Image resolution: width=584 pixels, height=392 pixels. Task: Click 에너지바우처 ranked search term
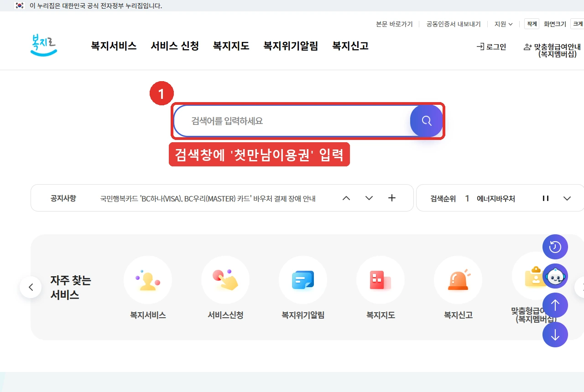[496, 198]
